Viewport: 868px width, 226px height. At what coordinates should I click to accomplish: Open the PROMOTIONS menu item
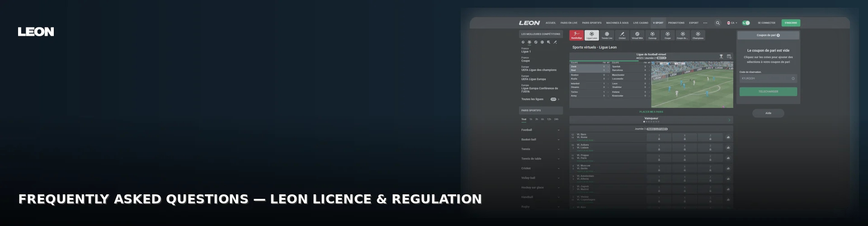(x=676, y=23)
